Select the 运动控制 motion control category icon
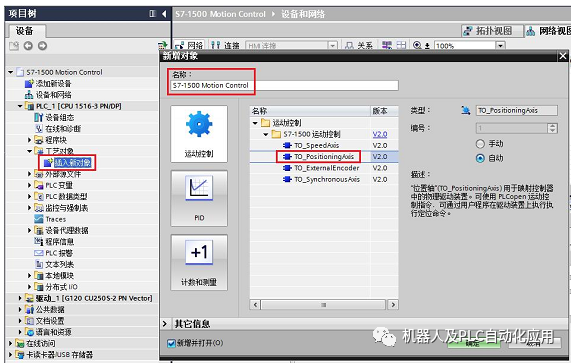The height and width of the screenshot is (363, 573). click(199, 134)
